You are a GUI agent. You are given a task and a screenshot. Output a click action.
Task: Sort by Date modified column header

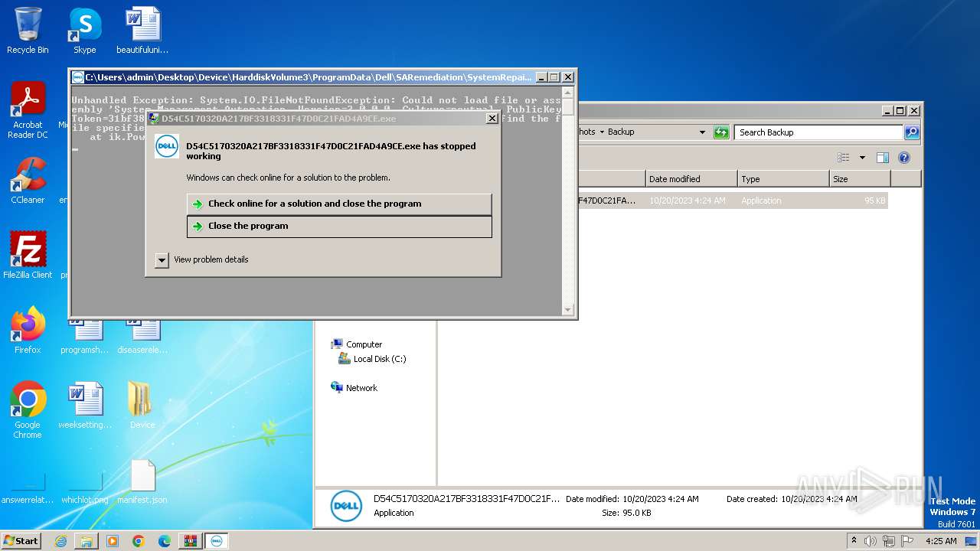[x=691, y=179]
